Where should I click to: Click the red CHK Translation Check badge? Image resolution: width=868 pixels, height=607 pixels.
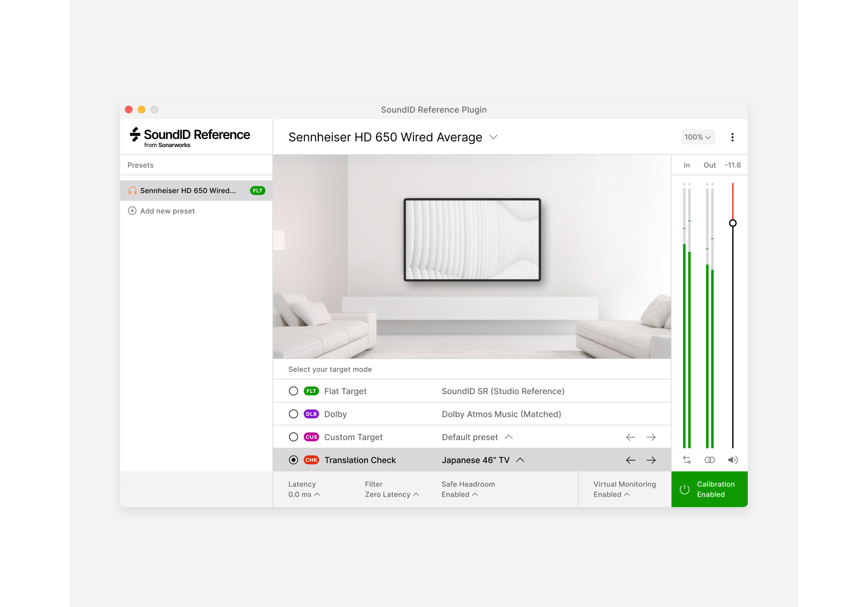click(311, 460)
